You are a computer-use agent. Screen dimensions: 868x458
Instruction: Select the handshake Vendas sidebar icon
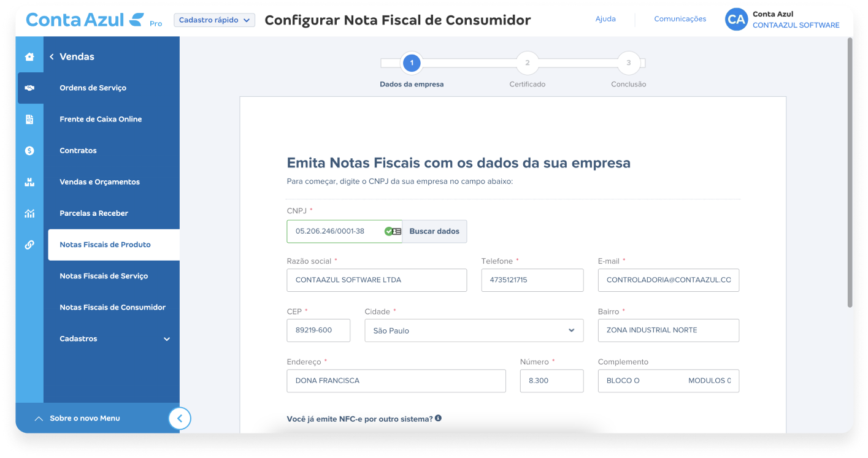click(29, 88)
